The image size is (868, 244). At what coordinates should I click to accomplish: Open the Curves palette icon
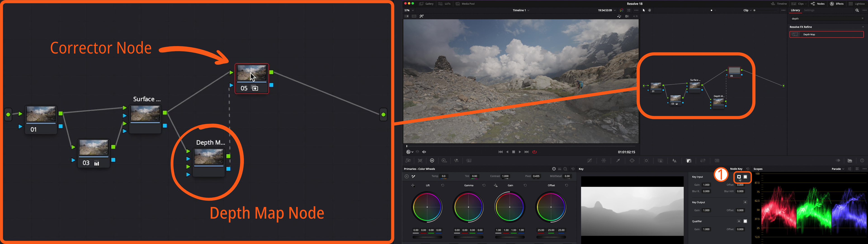click(590, 161)
